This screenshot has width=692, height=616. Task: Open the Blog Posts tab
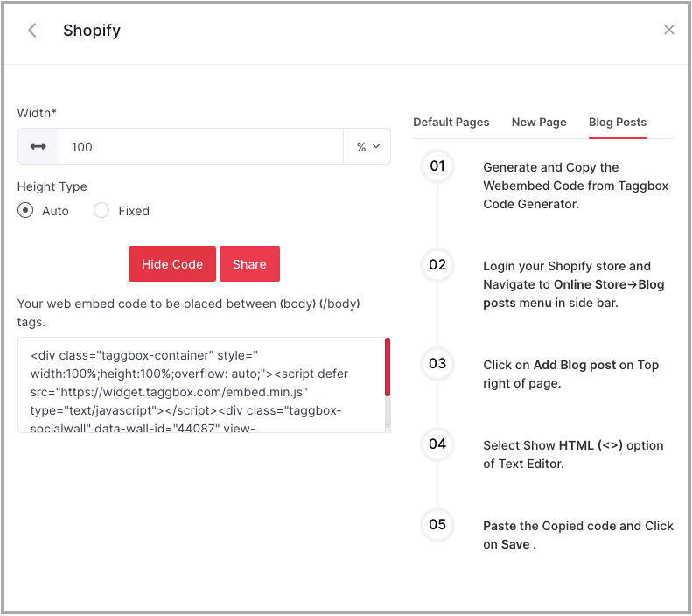pos(618,122)
